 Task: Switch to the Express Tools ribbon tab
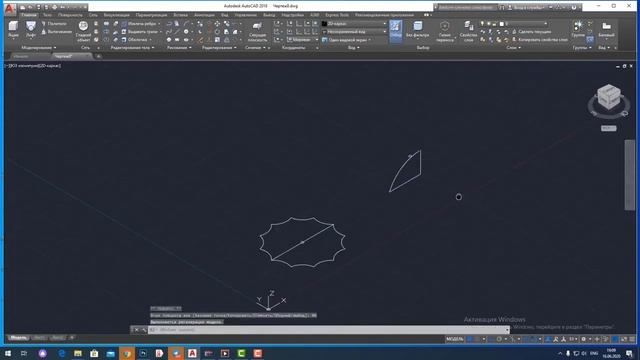337,15
